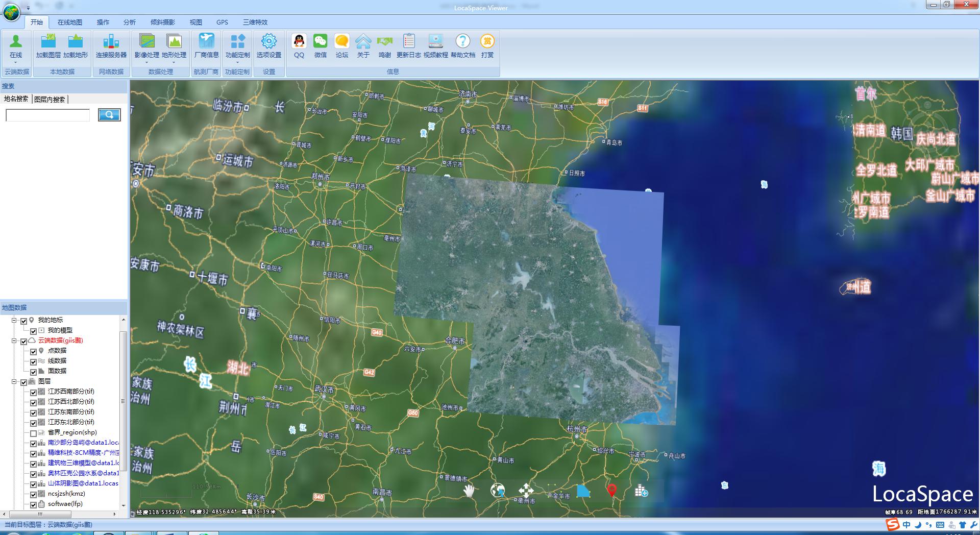Select the red placemark pin tool
980x535 pixels.
coord(611,491)
